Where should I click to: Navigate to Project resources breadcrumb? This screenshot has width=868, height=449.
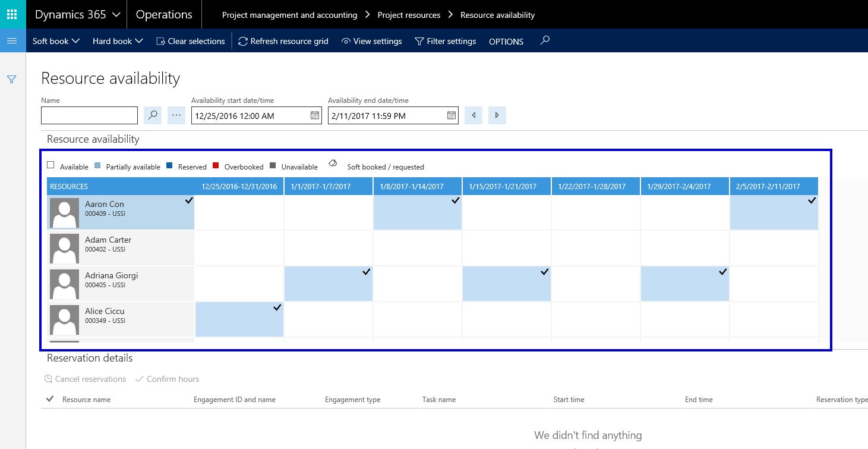[409, 15]
